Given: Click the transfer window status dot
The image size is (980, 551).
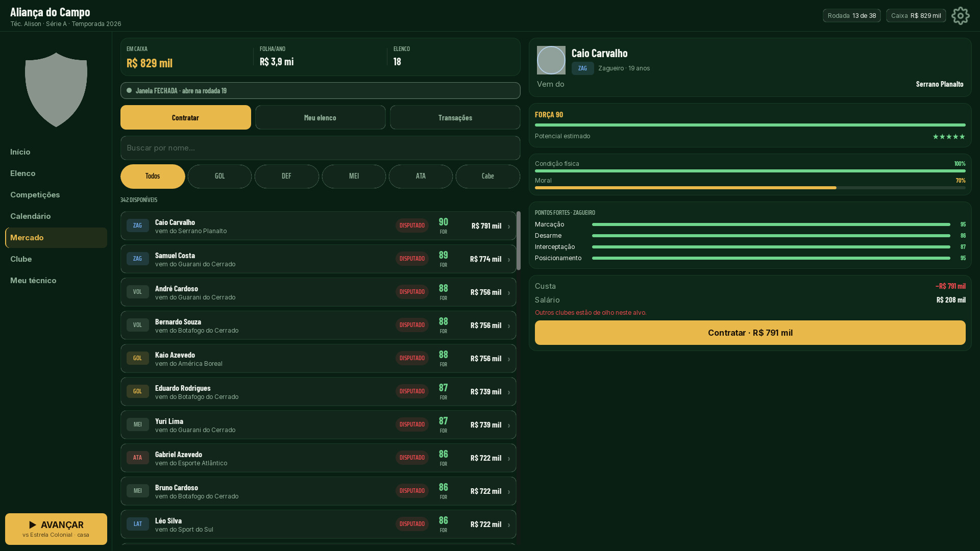Looking at the screenshot, I should [129, 90].
